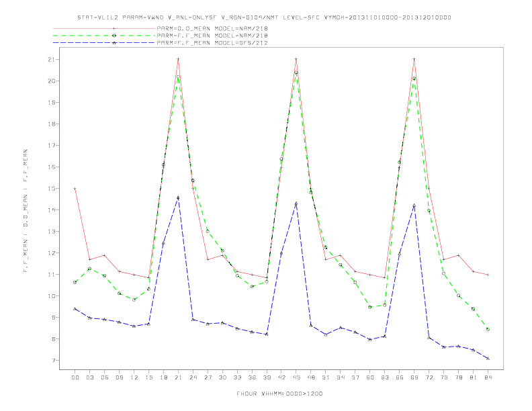This screenshot has width=532, height=411.
Task: Click x-axis tick label 06
Action: click(x=105, y=377)
